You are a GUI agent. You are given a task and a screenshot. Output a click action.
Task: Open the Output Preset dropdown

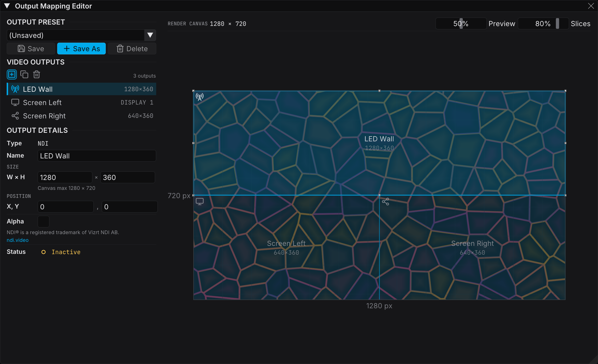coord(81,35)
